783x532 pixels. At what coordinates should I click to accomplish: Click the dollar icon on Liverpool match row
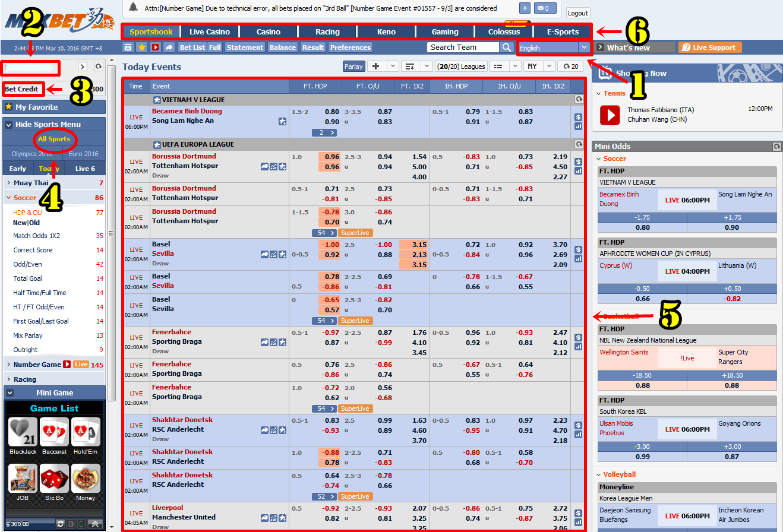click(x=579, y=513)
